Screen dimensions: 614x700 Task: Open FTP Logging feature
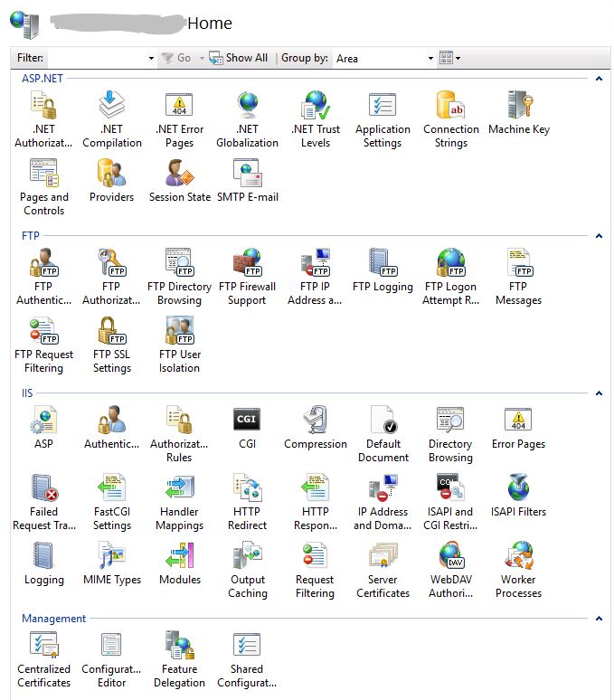click(383, 270)
